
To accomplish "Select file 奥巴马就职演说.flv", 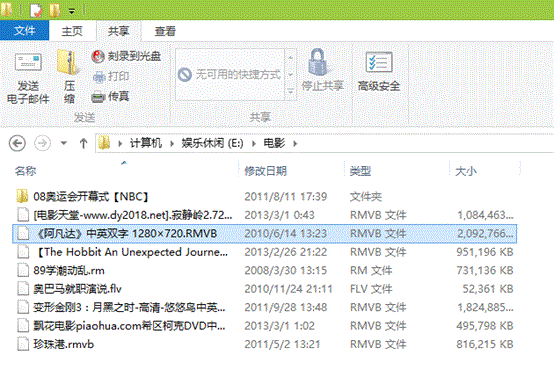I will pyautogui.click(x=77, y=289).
